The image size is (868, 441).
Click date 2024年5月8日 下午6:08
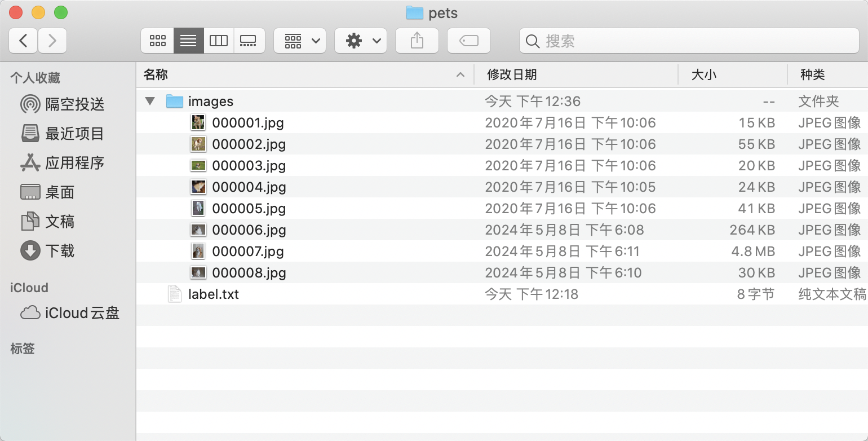click(x=564, y=230)
